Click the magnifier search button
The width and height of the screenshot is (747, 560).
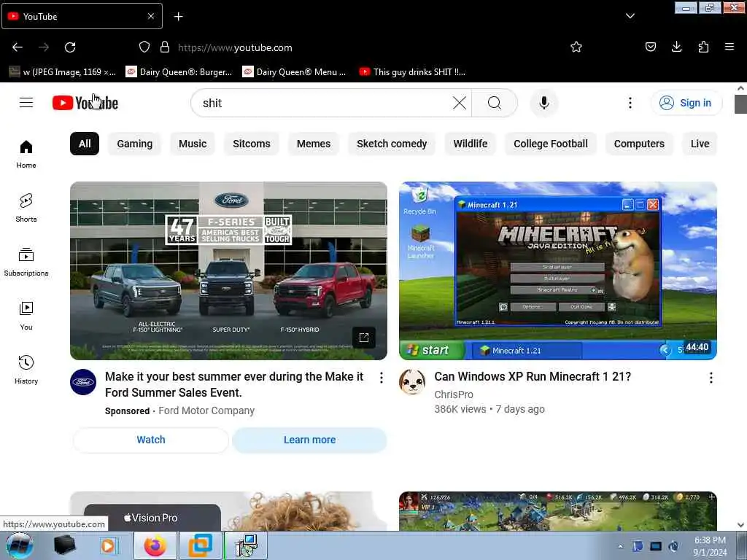(494, 103)
